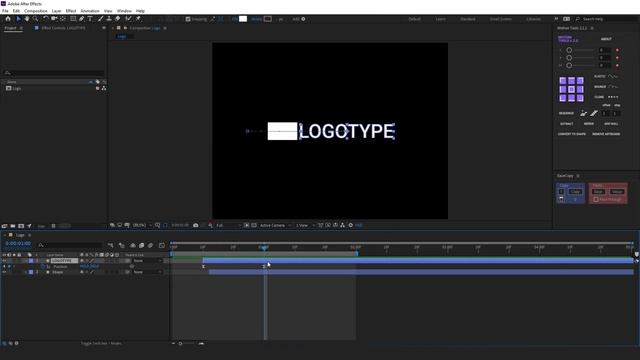Select the Rectangle shape tool
Viewport: 640px width, 360px height.
coord(73,19)
